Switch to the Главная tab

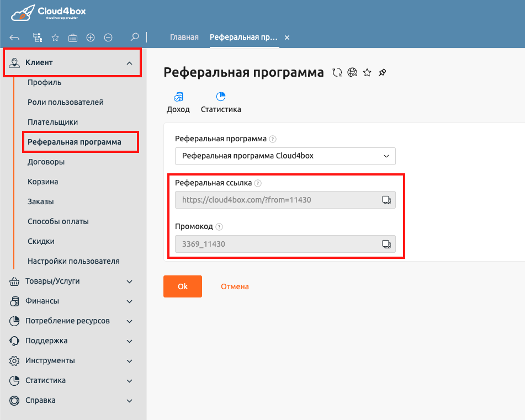[x=184, y=37]
